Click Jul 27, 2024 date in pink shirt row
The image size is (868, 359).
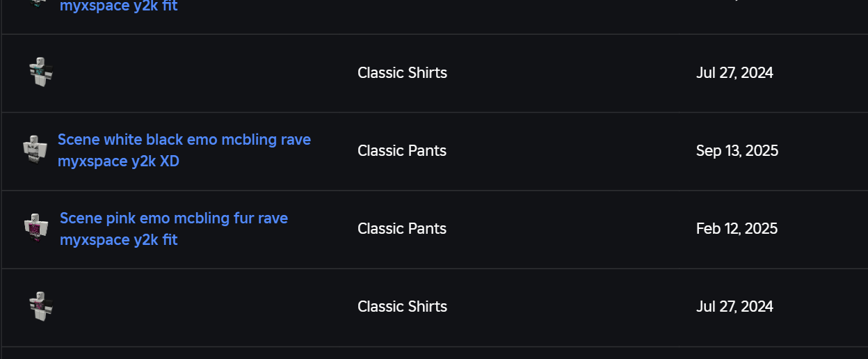pyautogui.click(x=734, y=307)
